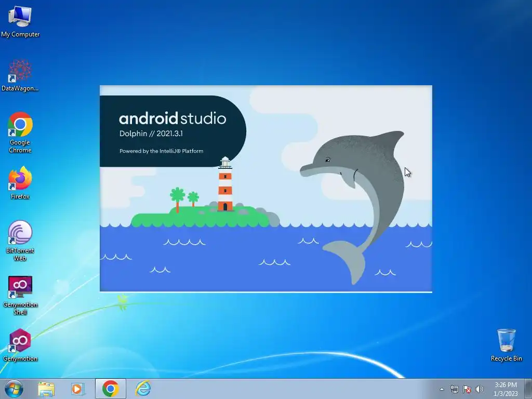The height and width of the screenshot is (399, 532).
Task: Select the BitTorrent Web desktop shortcut
Action: pos(20,241)
